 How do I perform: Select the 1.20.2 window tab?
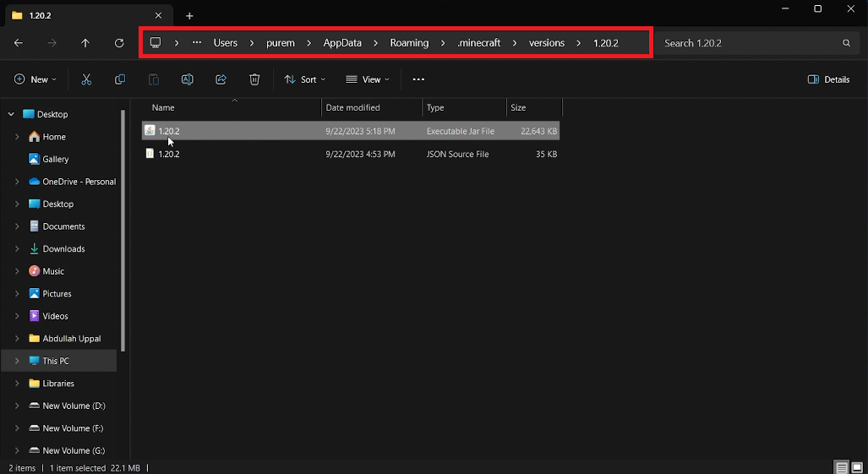(x=89, y=15)
